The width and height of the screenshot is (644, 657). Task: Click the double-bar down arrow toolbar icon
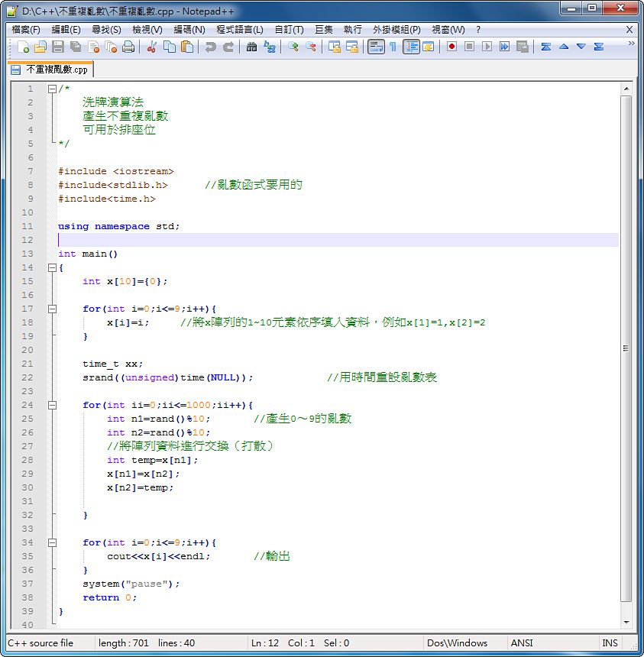pyautogui.click(x=599, y=47)
